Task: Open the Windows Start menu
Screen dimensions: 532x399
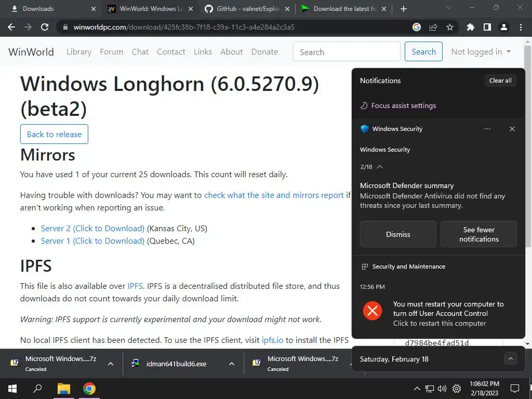Action: tap(12, 389)
